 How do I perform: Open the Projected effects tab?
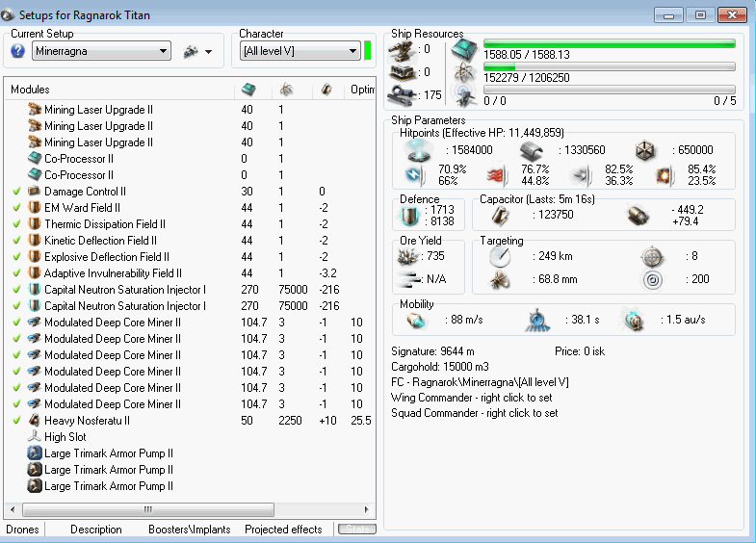click(x=283, y=529)
